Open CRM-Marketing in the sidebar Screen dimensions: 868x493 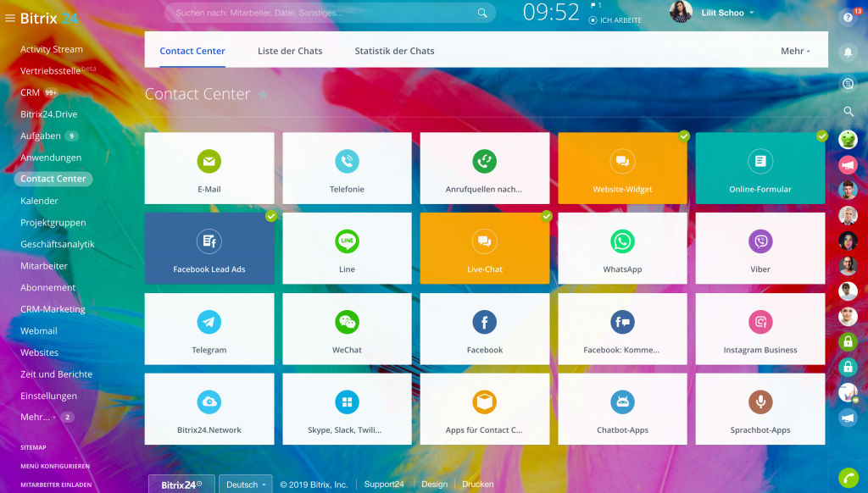(53, 309)
